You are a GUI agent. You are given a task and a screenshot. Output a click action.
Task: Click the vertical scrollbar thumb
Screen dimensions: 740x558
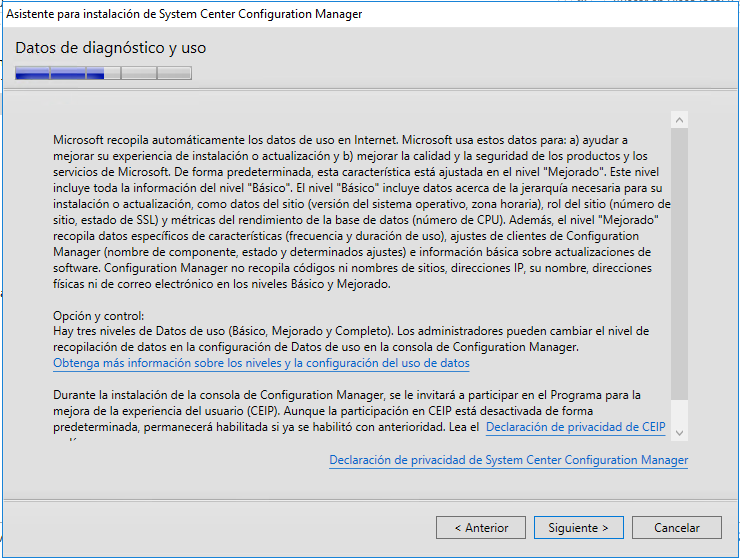pos(679,264)
